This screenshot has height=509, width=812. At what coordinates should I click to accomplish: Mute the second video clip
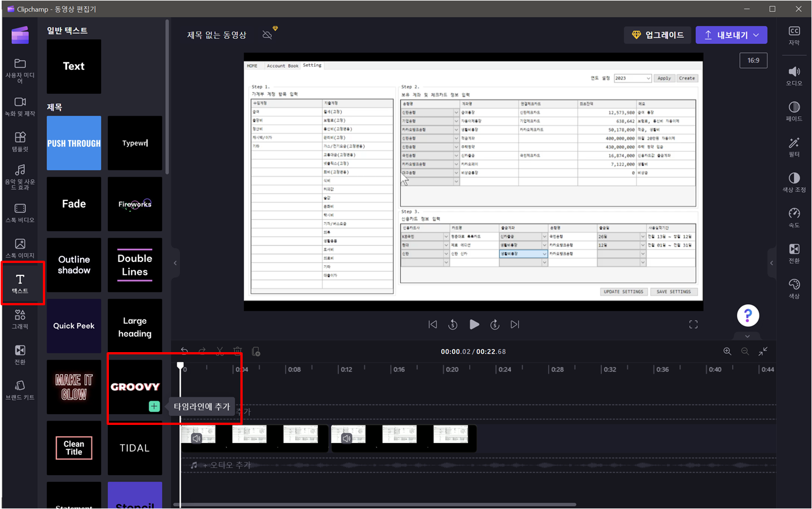(x=346, y=438)
